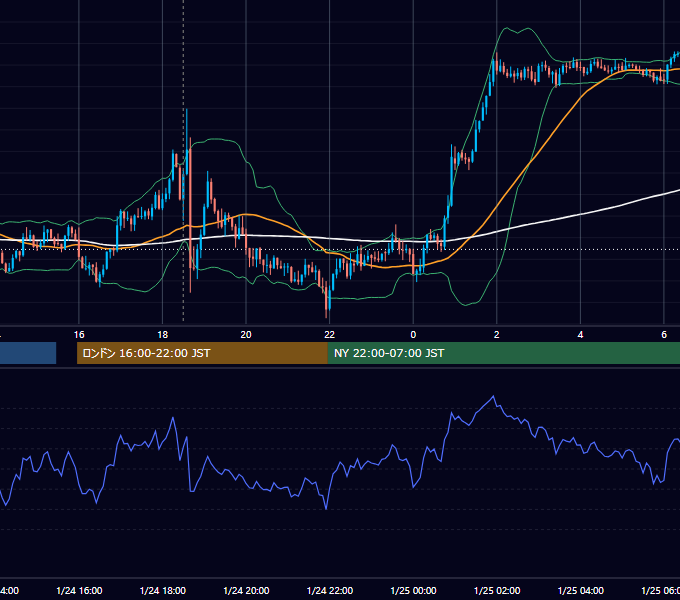This screenshot has height=600, width=680.
Task: Click the upper axis hour label 20
Action: (x=246, y=335)
